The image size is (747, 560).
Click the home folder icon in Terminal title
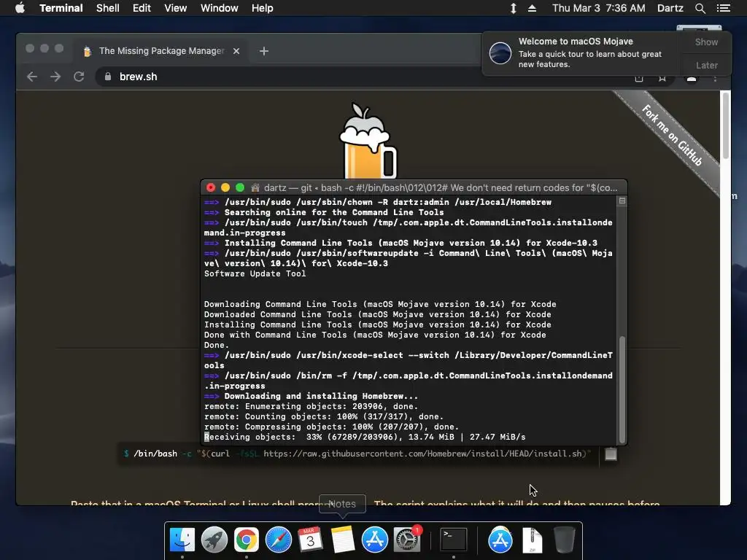(255, 187)
